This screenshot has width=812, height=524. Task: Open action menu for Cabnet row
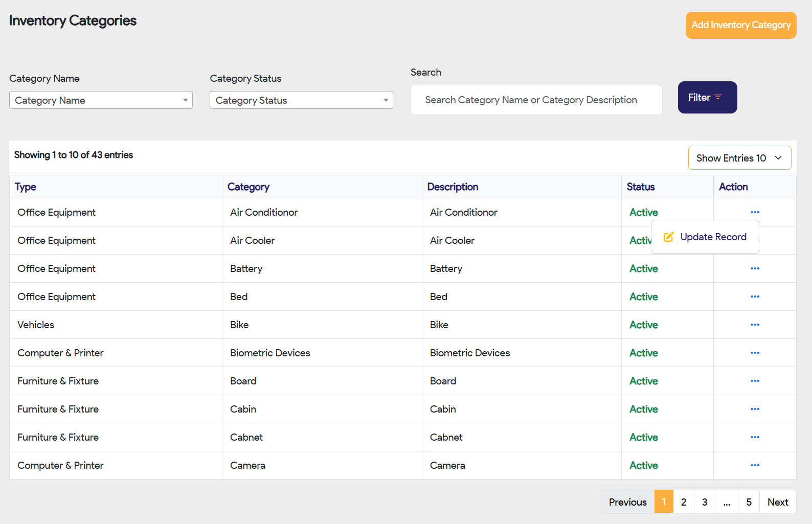point(755,437)
